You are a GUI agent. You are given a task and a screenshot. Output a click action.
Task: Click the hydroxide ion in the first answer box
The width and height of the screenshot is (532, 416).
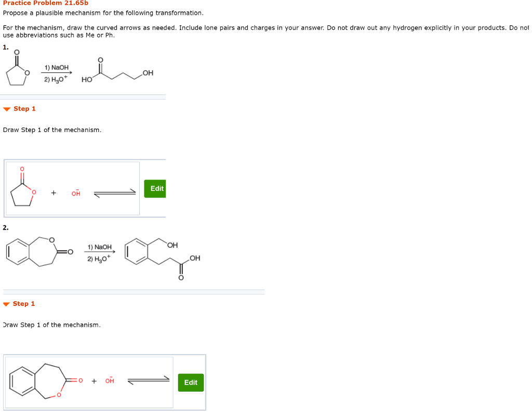pyautogui.click(x=76, y=192)
